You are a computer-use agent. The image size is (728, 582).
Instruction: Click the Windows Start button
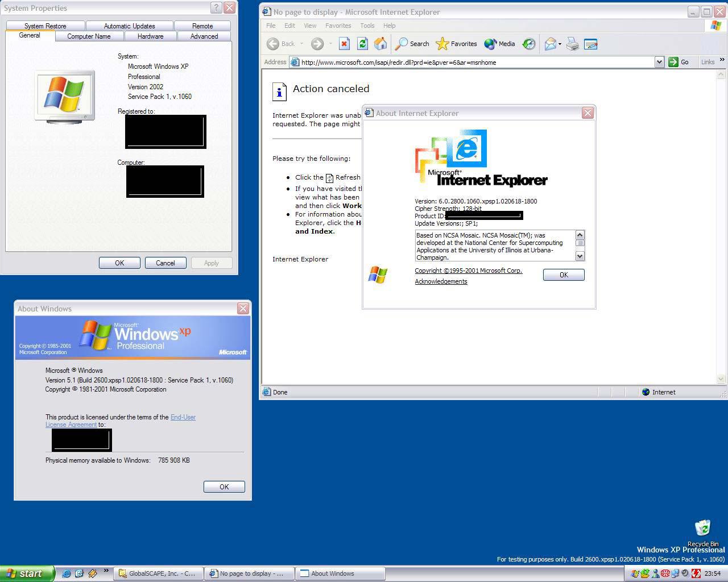point(27,573)
